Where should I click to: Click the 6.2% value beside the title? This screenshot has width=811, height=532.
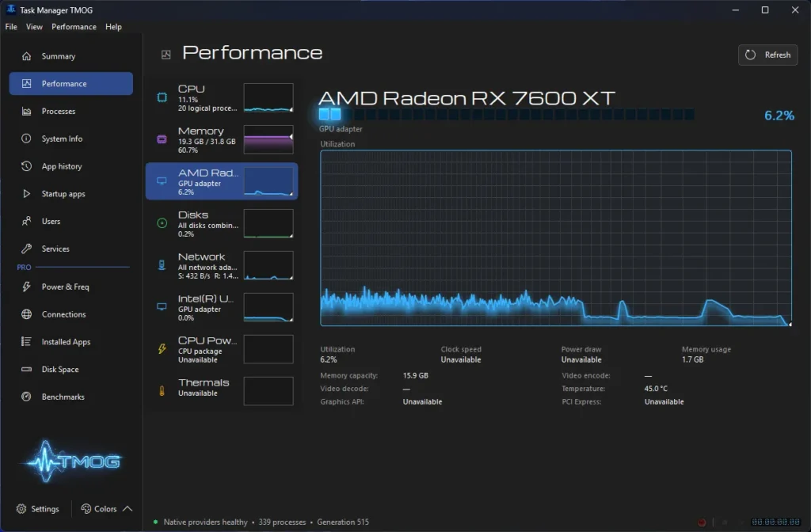tap(779, 116)
